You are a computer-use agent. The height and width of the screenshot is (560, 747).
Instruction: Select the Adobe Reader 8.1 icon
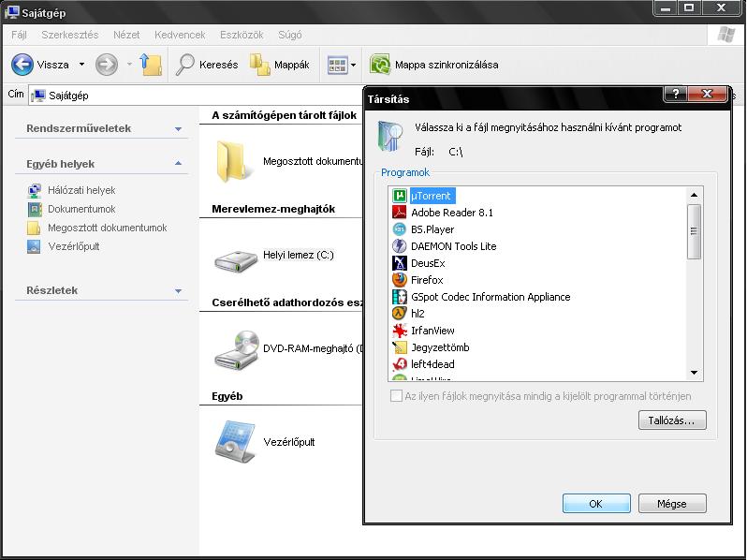point(399,212)
